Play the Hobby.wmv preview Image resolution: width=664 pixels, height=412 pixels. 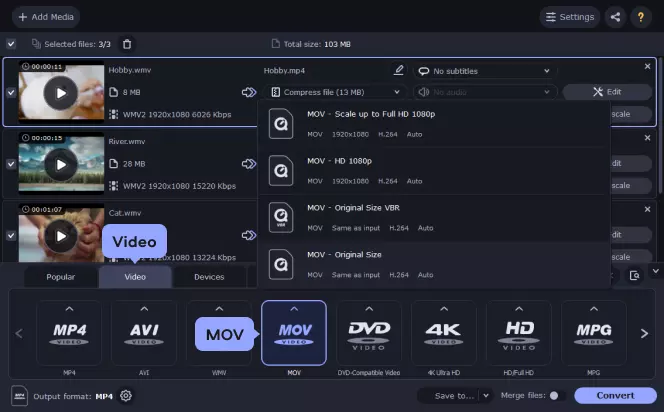click(61, 93)
